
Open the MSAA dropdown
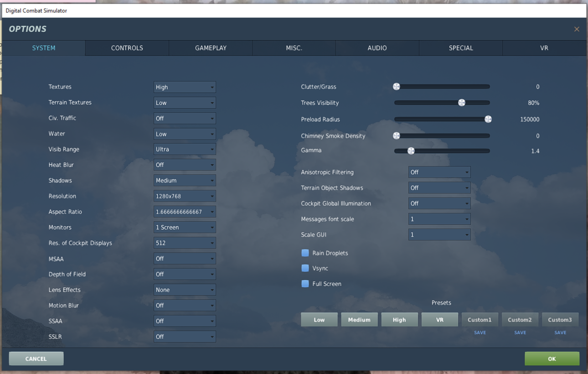[185, 259]
